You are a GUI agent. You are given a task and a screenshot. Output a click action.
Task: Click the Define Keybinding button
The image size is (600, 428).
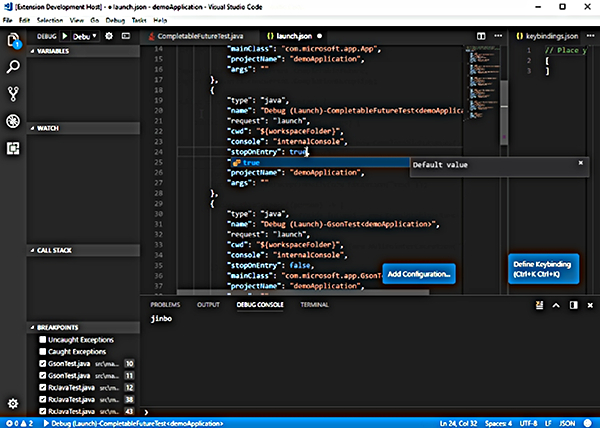click(543, 269)
